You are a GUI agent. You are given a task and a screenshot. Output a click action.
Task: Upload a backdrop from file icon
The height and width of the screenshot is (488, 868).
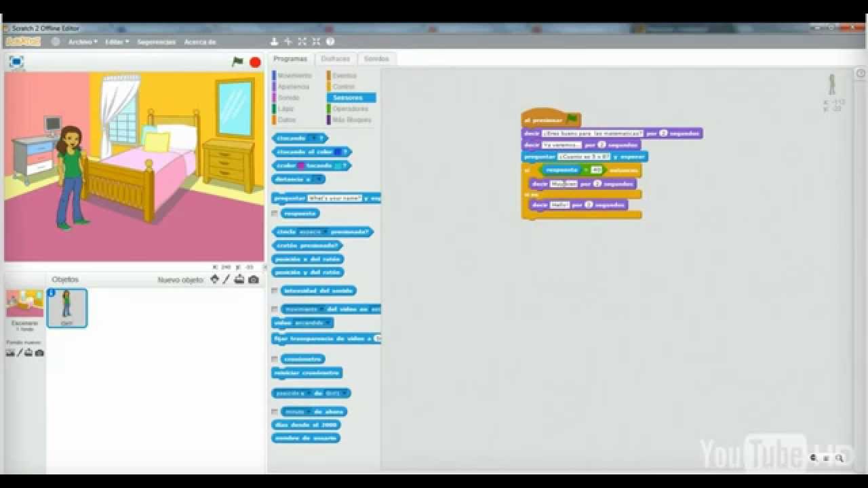(x=29, y=352)
